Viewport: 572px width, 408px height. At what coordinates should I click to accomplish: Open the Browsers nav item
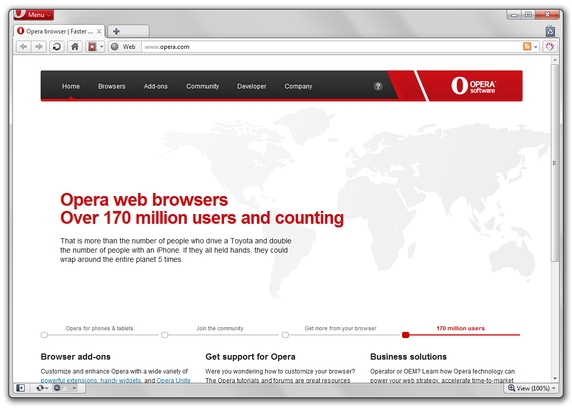[112, 86]
